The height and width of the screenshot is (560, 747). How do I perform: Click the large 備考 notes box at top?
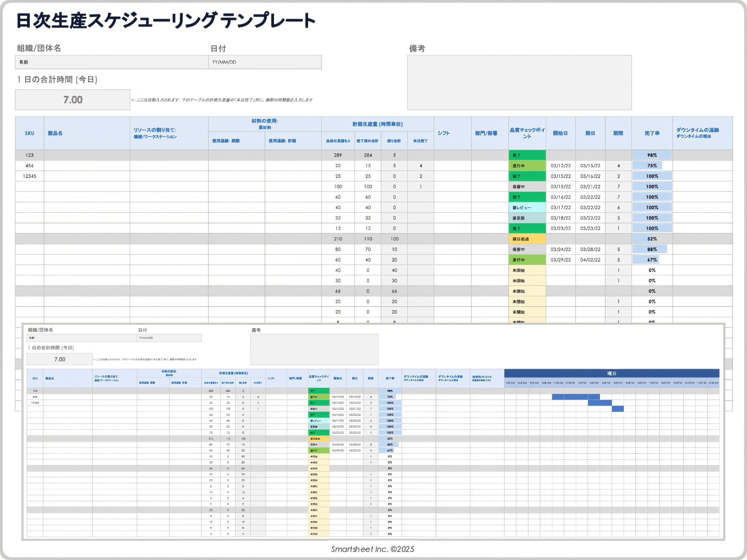519,82
